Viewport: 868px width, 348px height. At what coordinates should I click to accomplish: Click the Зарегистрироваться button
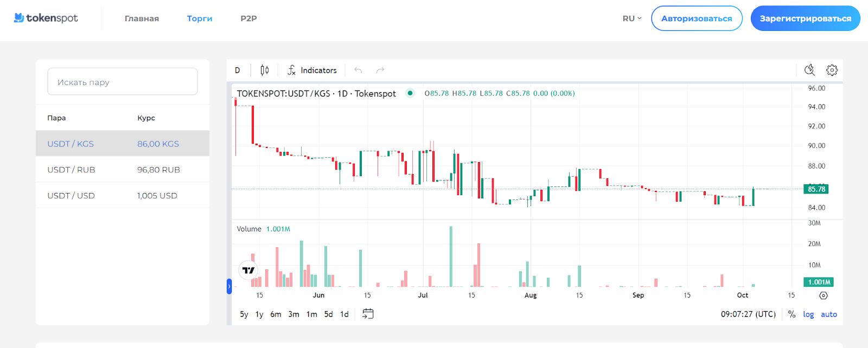[805, 18]
